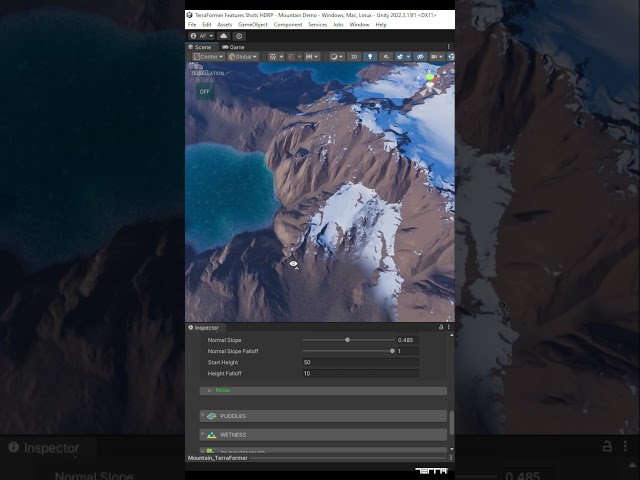Open the snap increment dropdown arrow
This screenshot has width=640, height=480.
point(316,57)
